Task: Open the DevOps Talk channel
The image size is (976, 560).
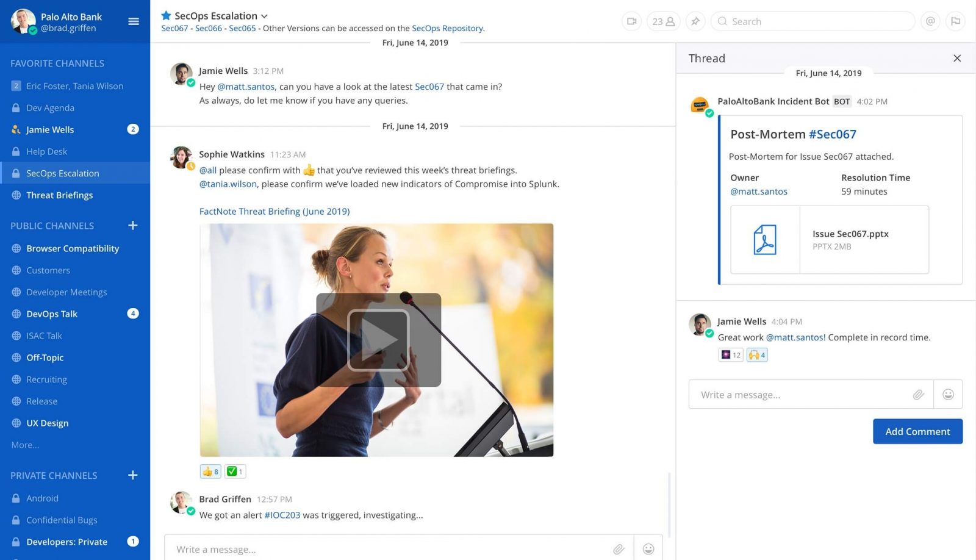Action: (51, 314)
